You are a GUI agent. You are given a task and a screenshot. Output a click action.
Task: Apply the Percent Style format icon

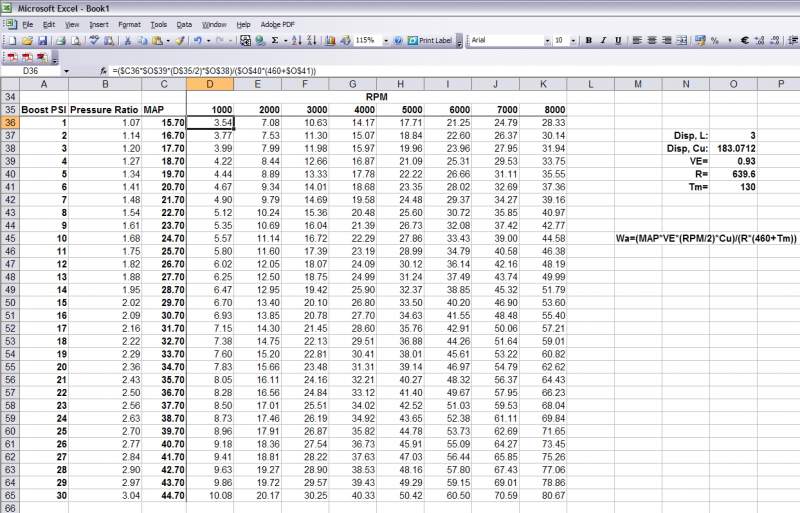(x=714, y=41)
